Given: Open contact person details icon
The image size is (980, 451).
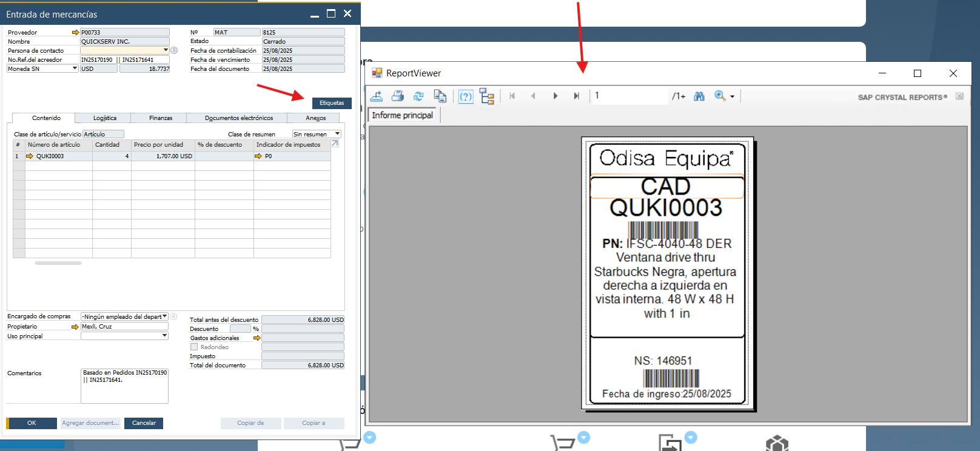Looking at the screenshot, I should point(174,50).
